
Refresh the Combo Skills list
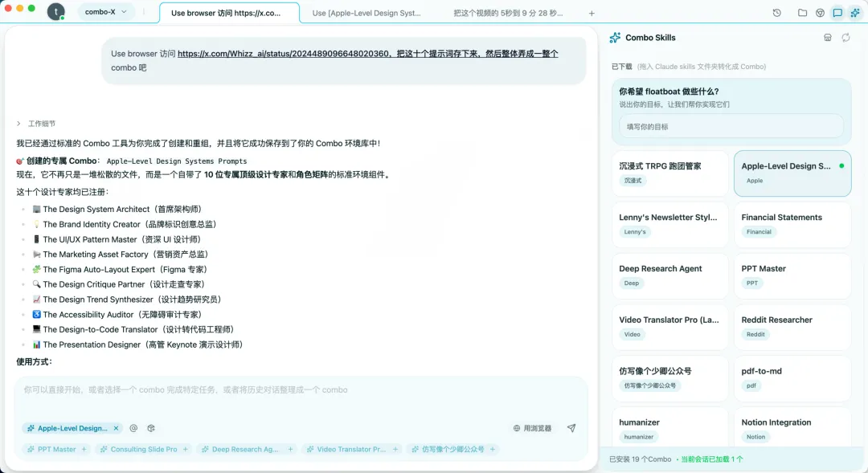click(845, 36)
